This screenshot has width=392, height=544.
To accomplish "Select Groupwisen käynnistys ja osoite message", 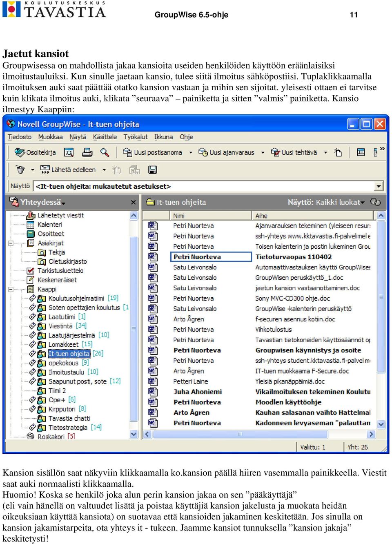I will (x=308, y=350).
